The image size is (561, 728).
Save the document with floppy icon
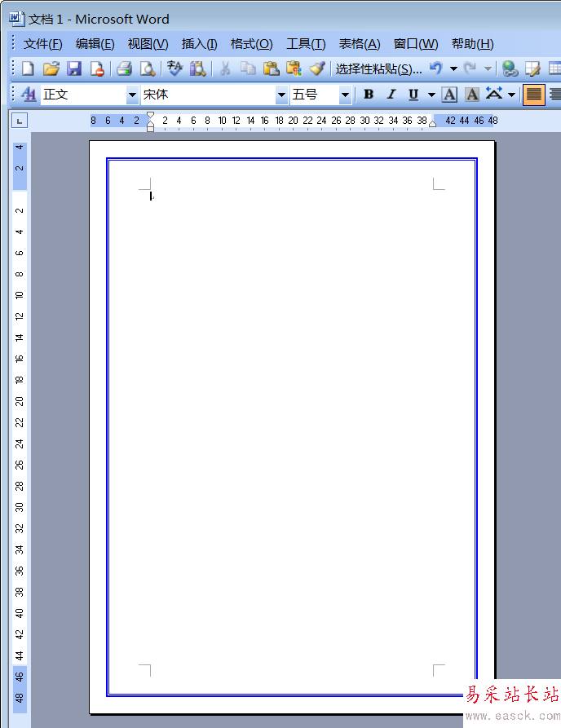click(x=74, y=68)
